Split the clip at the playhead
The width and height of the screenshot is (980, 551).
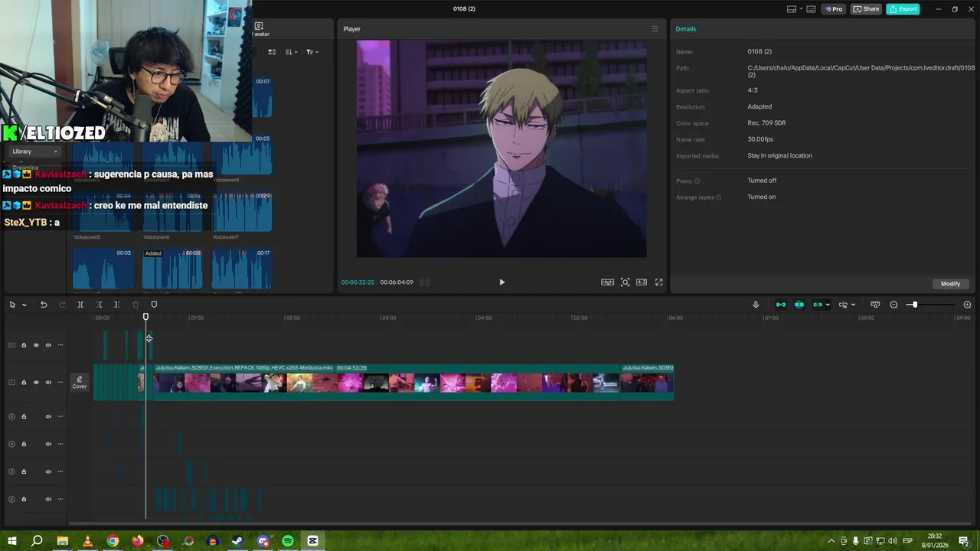80,305
